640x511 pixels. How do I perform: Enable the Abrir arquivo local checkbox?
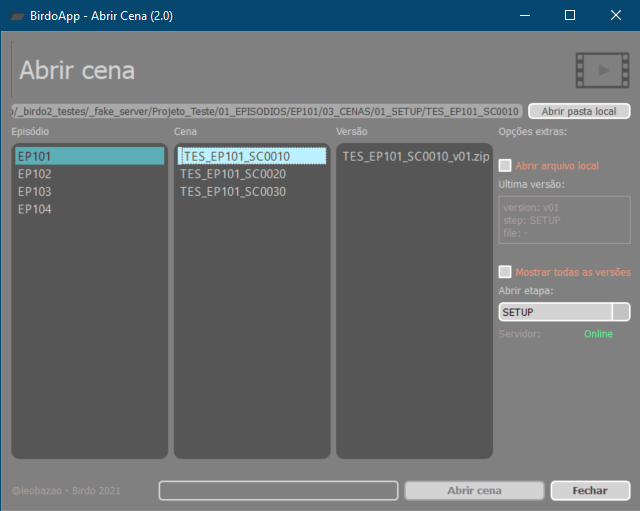click(x=505, y=165)
